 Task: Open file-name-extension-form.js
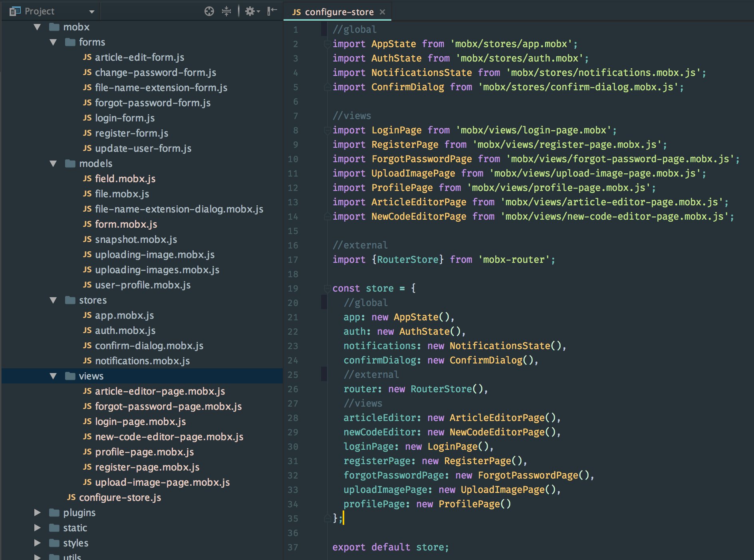pos(161,87)
